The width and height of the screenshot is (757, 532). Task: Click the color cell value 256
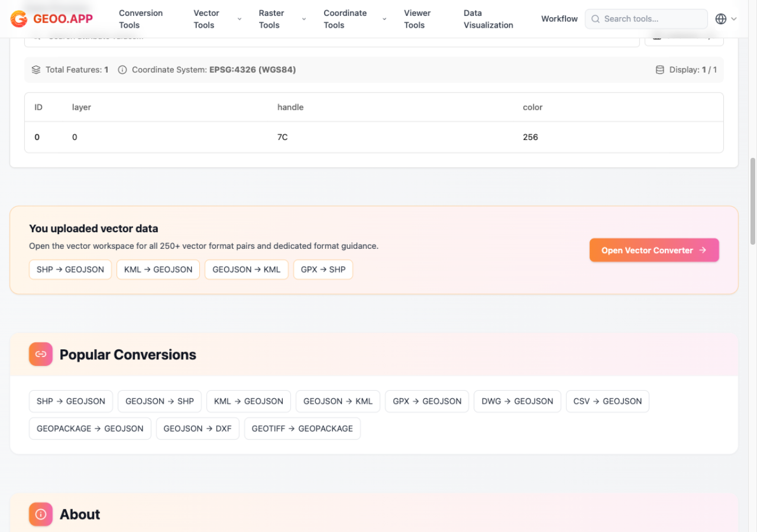point(530,137)
